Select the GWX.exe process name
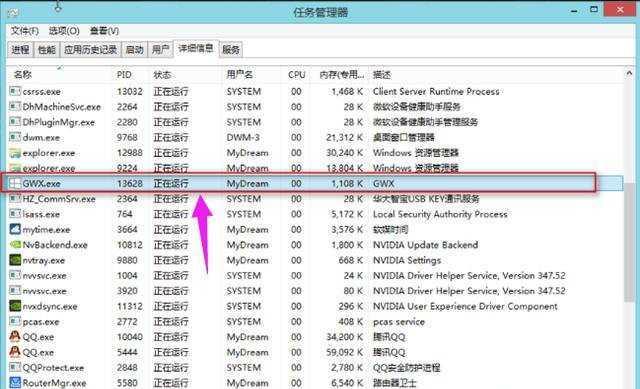Screen dimensions: 640x389 [42, 184]
